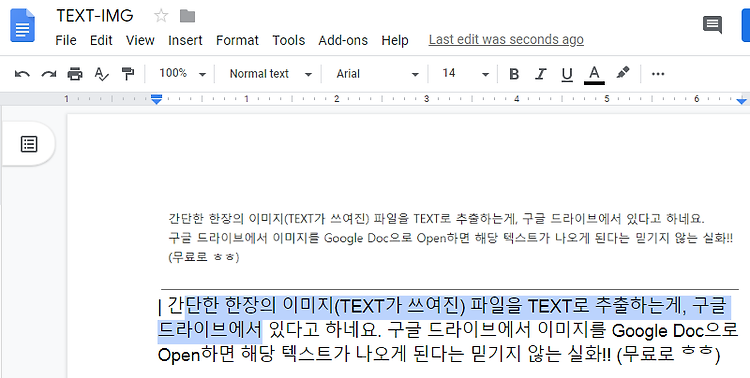The image size is (750, 378).
Task: Open the File menu
Action: point(66,40)
